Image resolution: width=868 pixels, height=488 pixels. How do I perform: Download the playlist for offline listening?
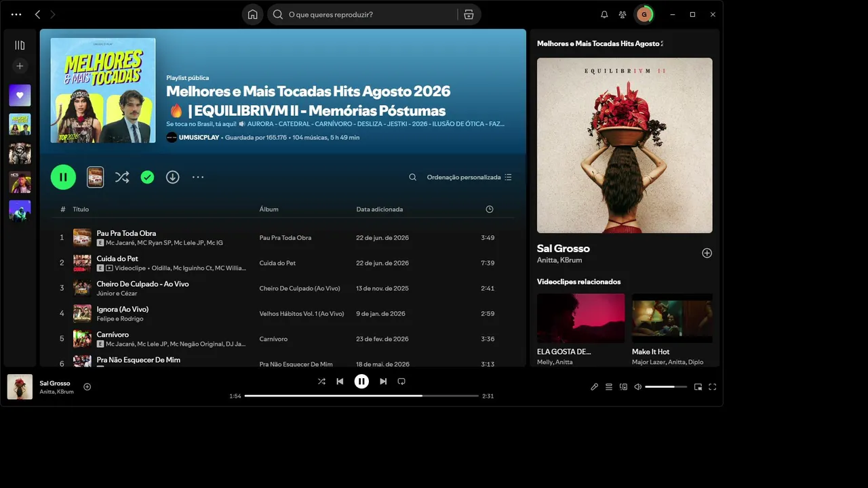[173, 177]
